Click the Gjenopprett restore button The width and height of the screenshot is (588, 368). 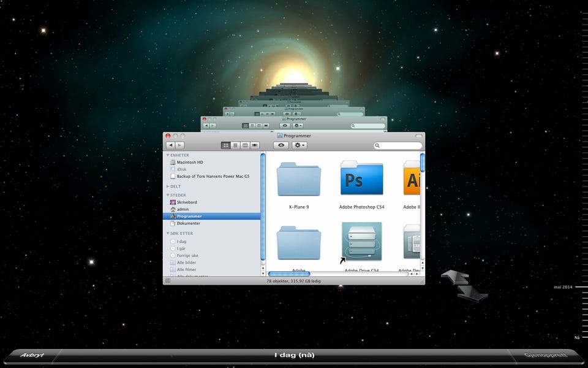point(545,355)
